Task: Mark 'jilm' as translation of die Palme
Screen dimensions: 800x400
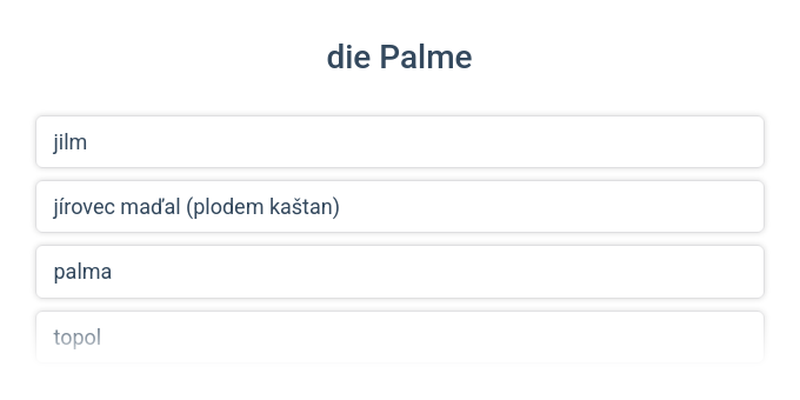Action: [400, 142]
